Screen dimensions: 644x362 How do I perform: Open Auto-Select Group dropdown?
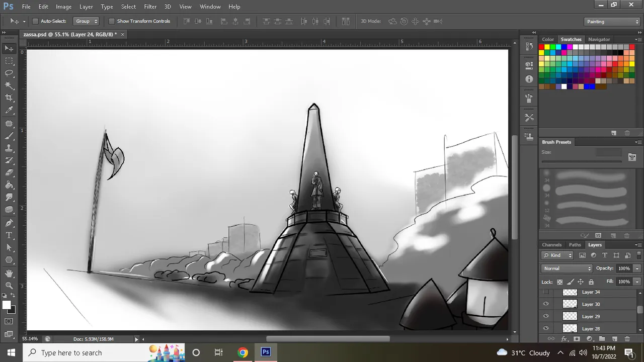point(86,21)
